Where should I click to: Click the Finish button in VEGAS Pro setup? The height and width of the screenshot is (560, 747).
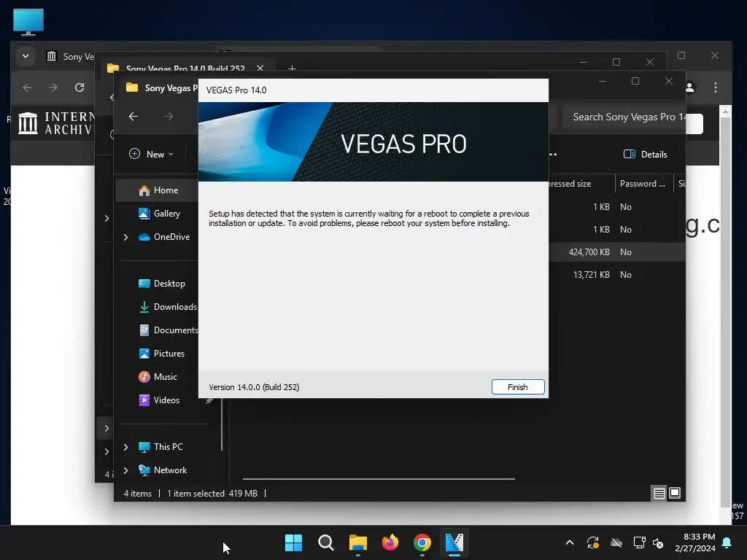coord(518,387)
